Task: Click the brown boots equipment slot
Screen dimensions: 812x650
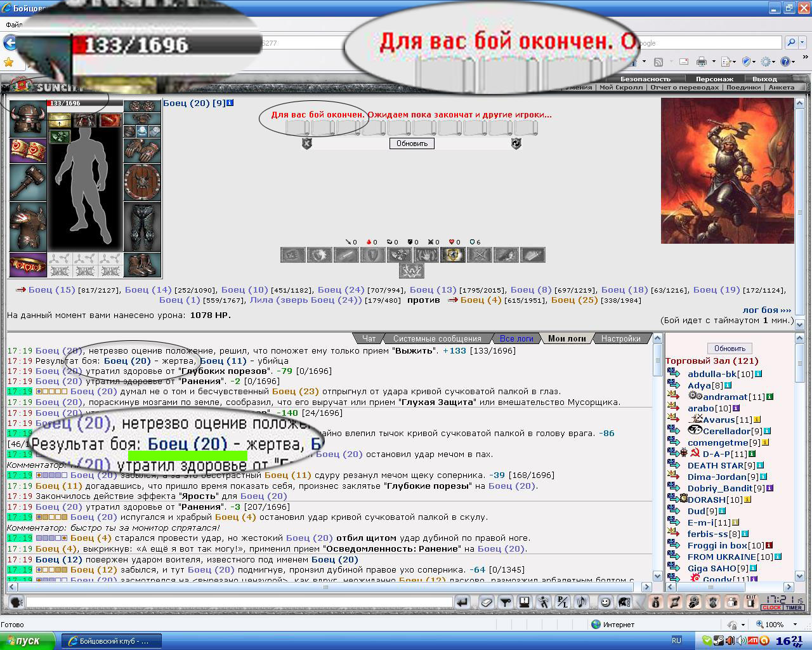Action: click(x=142, y=265)
